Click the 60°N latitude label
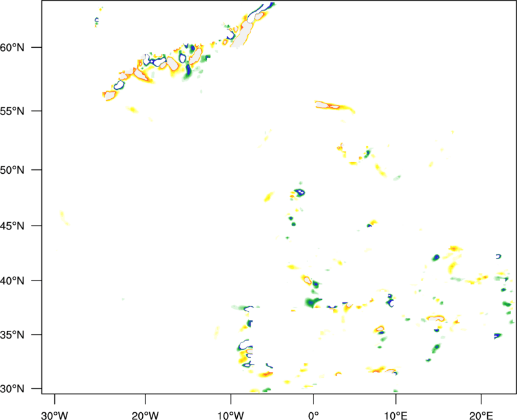Viewport: 517px width, 420px height. [12, 47]
